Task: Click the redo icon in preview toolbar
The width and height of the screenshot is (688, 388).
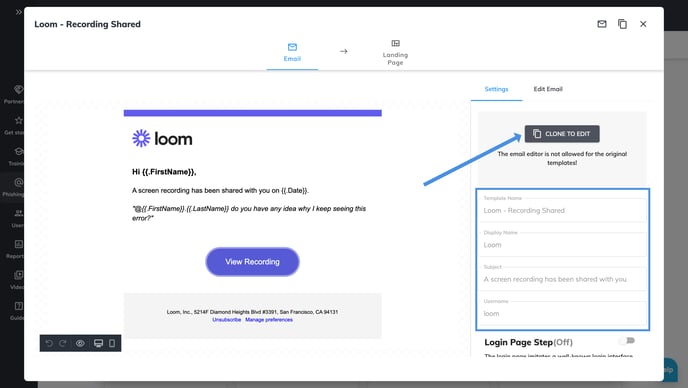Action: coord(63,343)
